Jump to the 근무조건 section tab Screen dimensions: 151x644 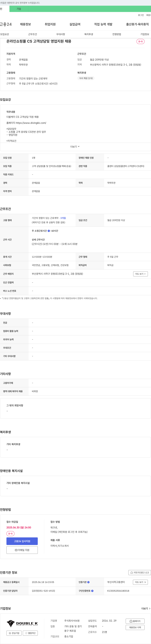click(x=33, y=34)
